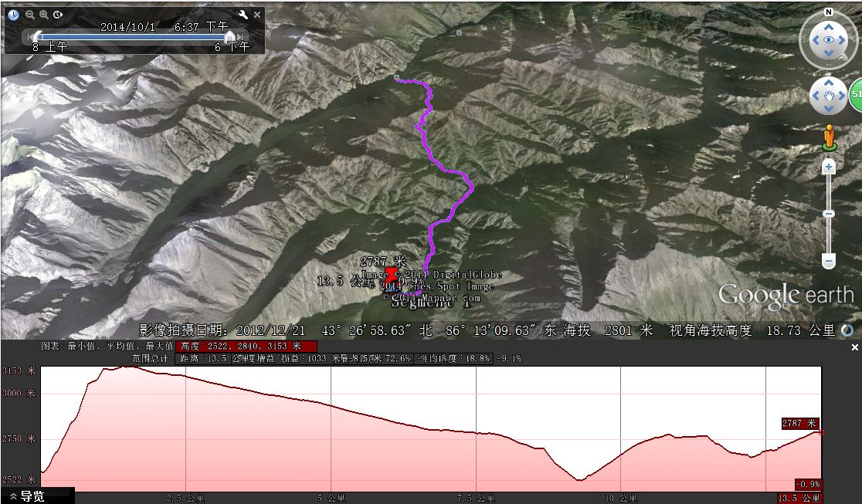Pick up the Street View pegman
Viewport: 862px width, 504px height.
tap(829, 138)
